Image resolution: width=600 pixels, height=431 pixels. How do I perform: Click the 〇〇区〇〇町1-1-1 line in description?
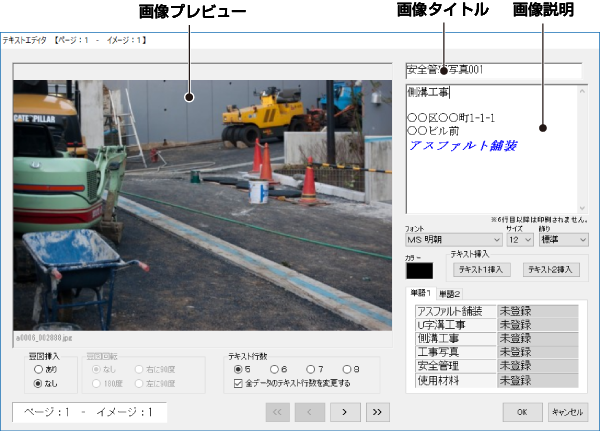[451, 118]
